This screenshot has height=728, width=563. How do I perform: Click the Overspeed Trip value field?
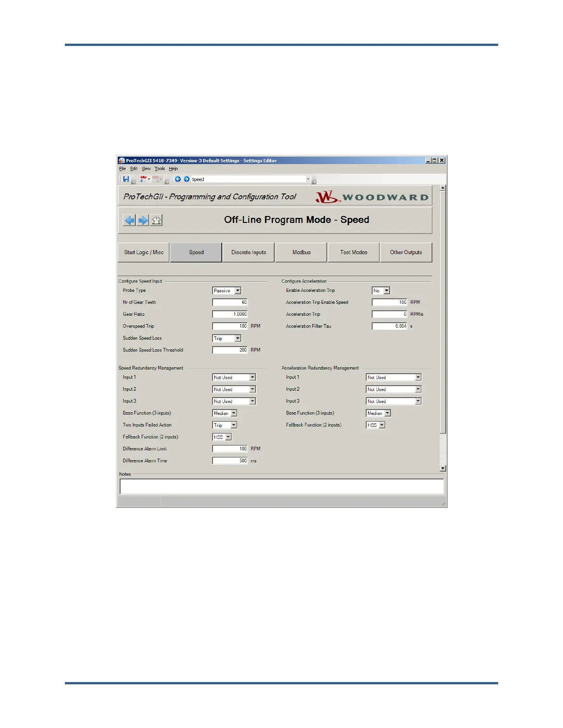pos(230,326)
